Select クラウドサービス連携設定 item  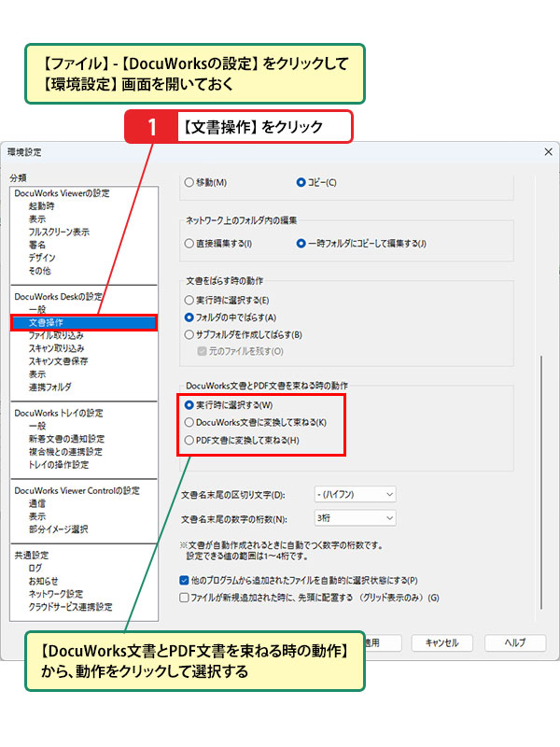pyautogui.click(x=71, y=606)
